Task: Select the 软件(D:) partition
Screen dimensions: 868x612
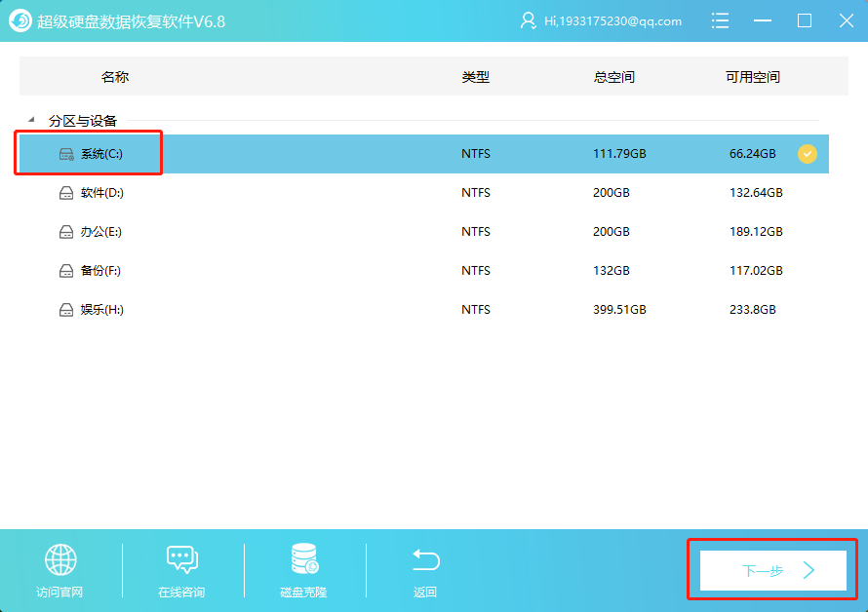Action: 101,193
